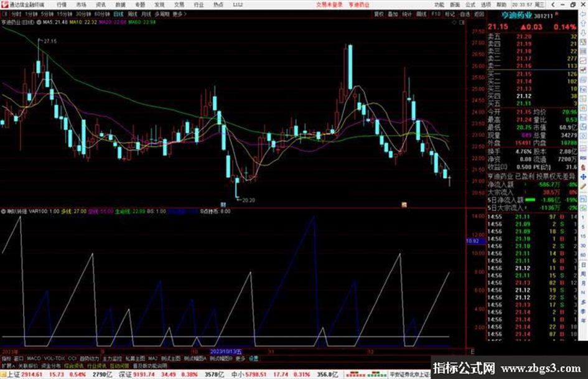
Task: Toggle 自选 watchlist for this stock
Action: point(465,14)
